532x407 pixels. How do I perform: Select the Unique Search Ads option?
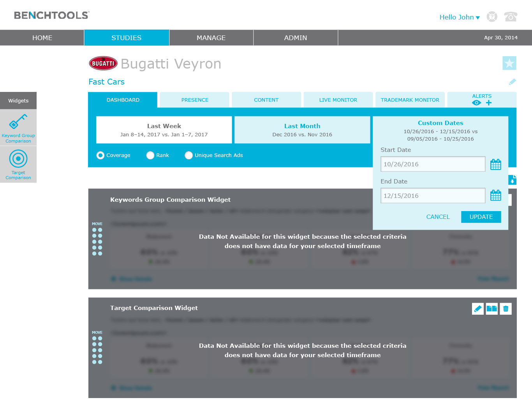pos(189,155)
